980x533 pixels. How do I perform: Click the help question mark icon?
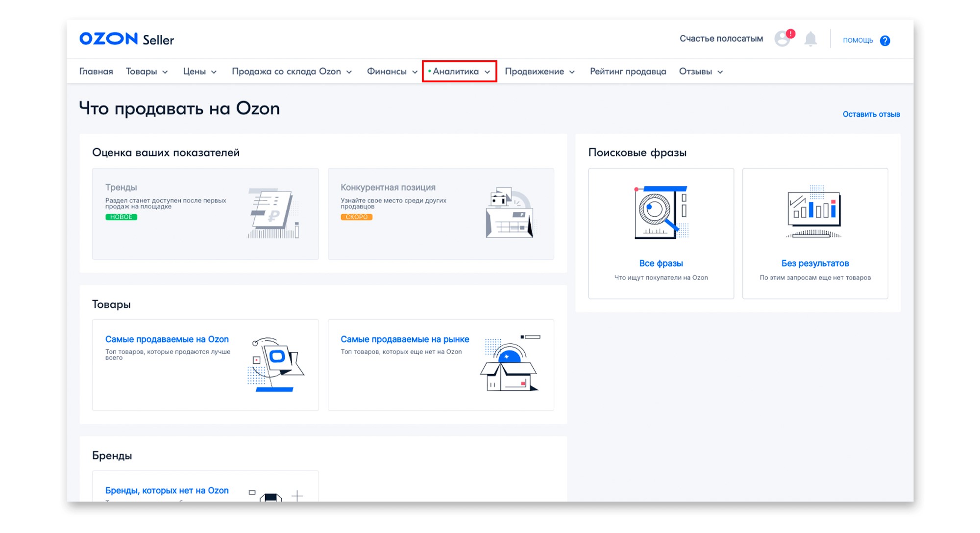click(x=885, y=41)
